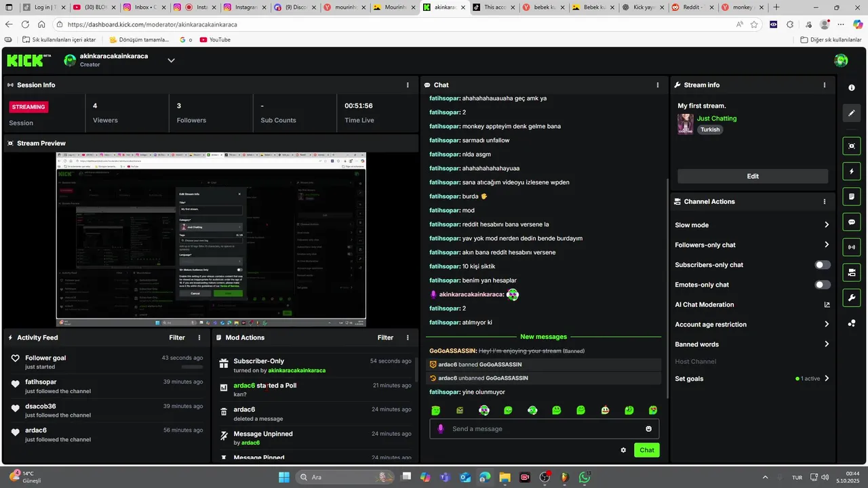
Task: Click the Mod Actions scrollbar
Action: pos(416,368)
